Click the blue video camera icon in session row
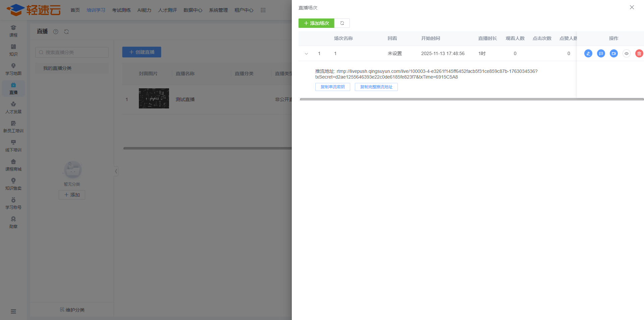 (x=613, y=53)
